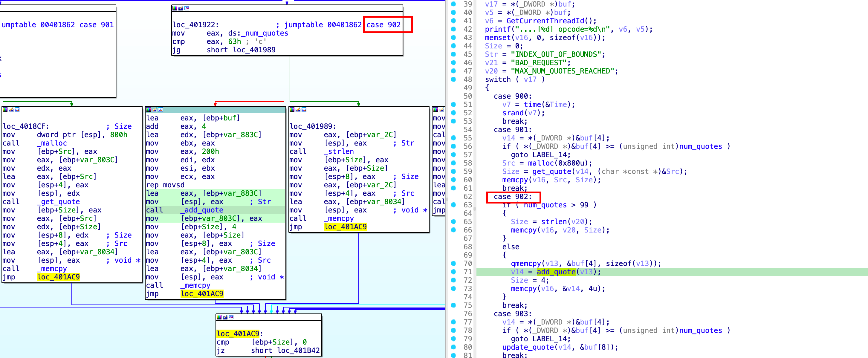Image resolution: width=868 pixels, height=358 pixels.
Task: Toggle breakpoint dot on pseudocode line 45
Action: [x=453, y=54]
